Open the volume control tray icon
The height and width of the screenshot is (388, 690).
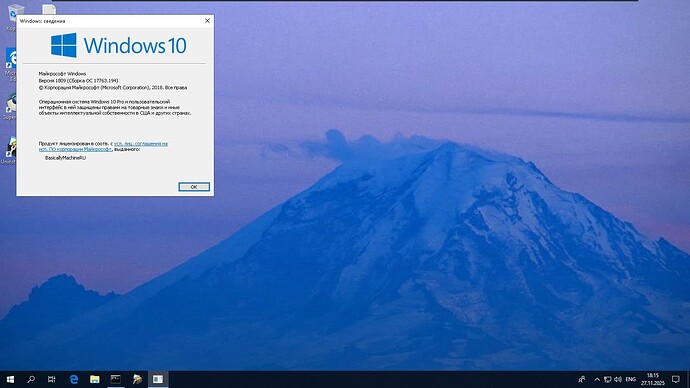pyautogui.click(x=618, y=379)
